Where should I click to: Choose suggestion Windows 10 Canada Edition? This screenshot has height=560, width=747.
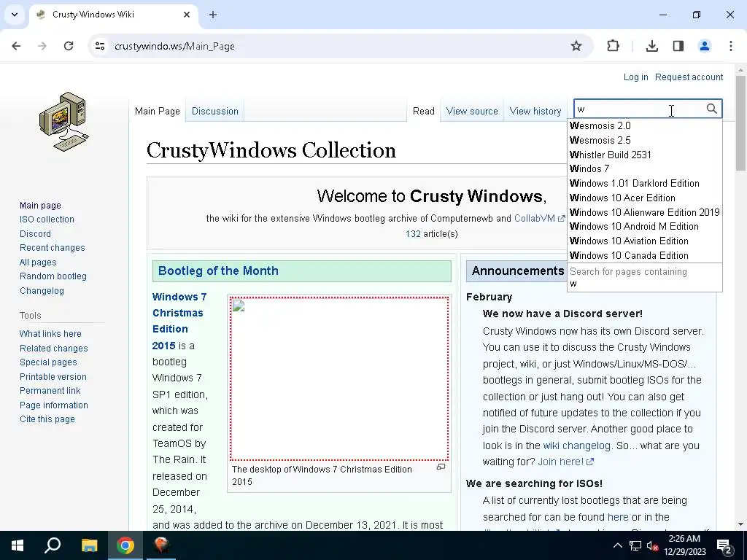645,255
